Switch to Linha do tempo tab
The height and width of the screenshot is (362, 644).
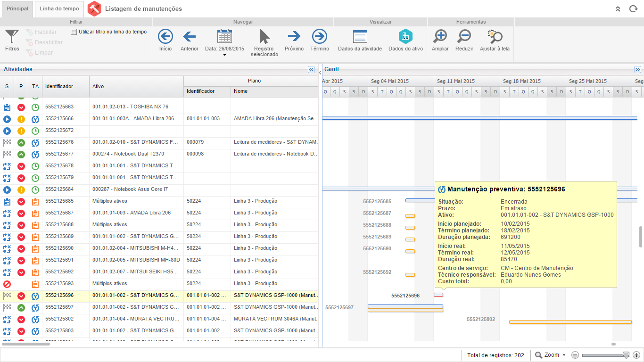tap(59, 9)
